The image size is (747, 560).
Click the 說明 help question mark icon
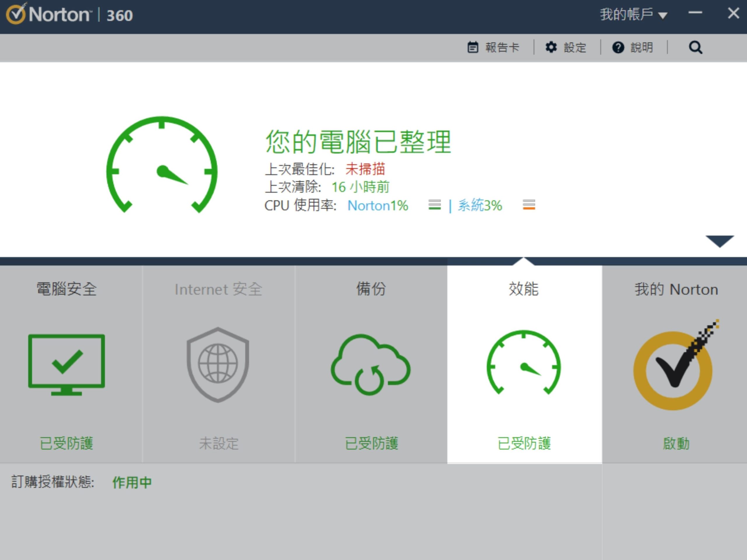618,48
